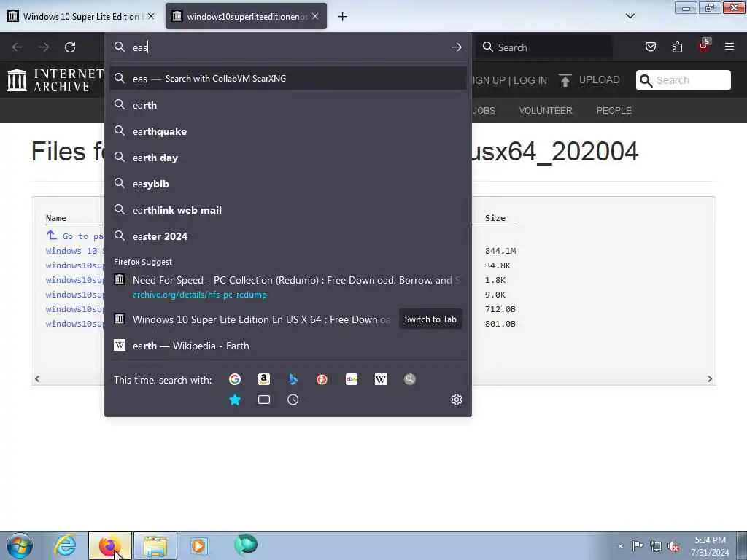Select 'eas — Search with CollabVM SearXNG'
This screenshot has width=747, height=560.
(287, 78)
